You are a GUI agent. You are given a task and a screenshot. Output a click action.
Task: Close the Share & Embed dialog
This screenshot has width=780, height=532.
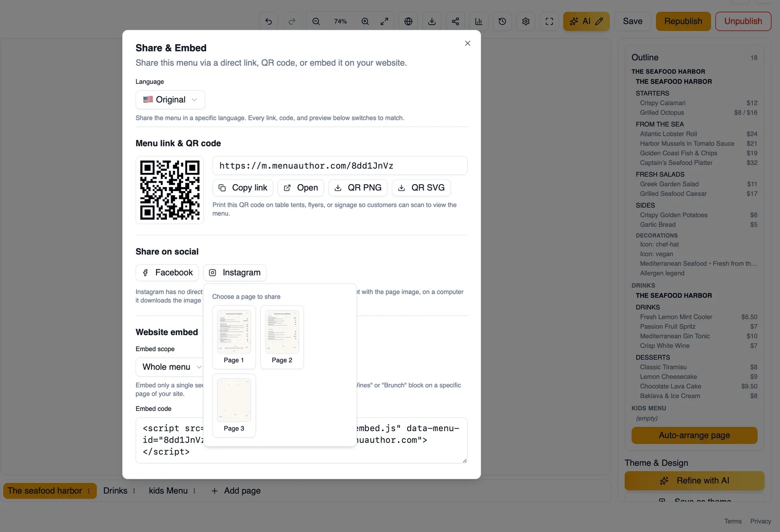(x=468, y=43)
